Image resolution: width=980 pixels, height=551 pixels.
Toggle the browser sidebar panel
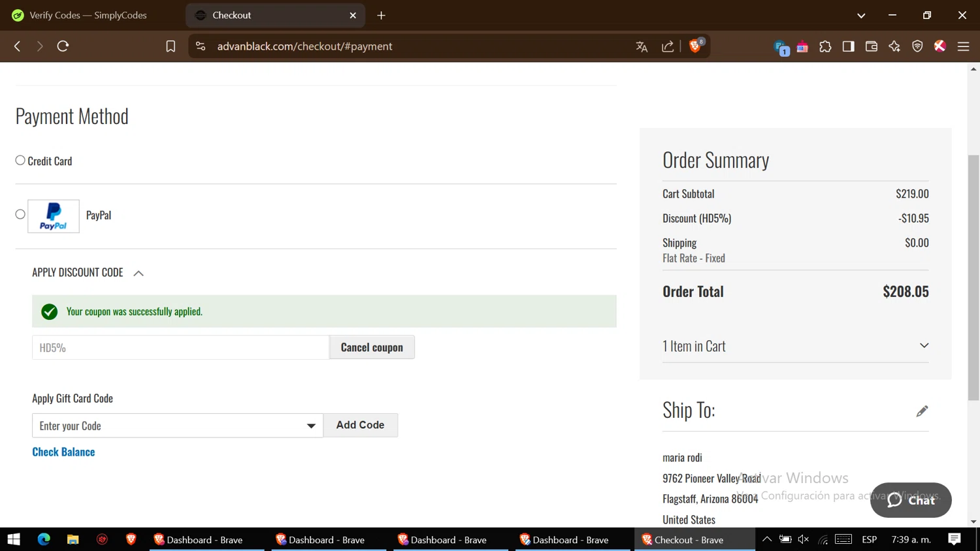(848, 46)
